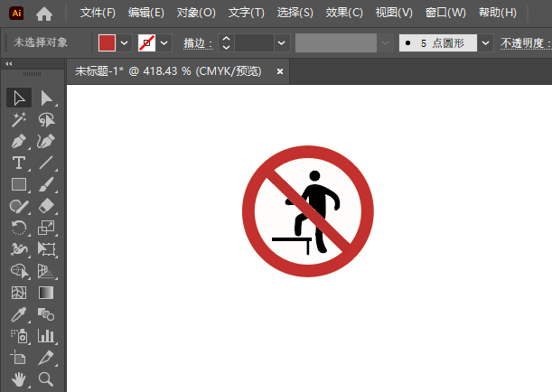Open the 窗口(W) menu

[445, 13]
